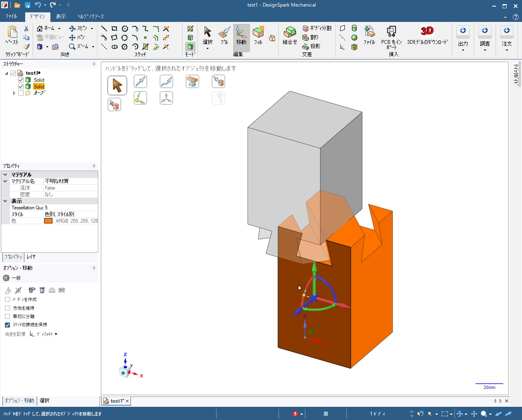The image size is (522, 420).
Task: Select the フィル (Fill) tool
Action: pos(258,35)
